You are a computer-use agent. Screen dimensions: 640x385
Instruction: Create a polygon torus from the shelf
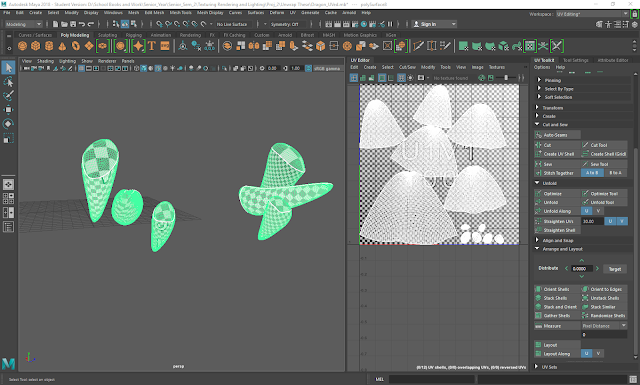(x=76, y=46)
